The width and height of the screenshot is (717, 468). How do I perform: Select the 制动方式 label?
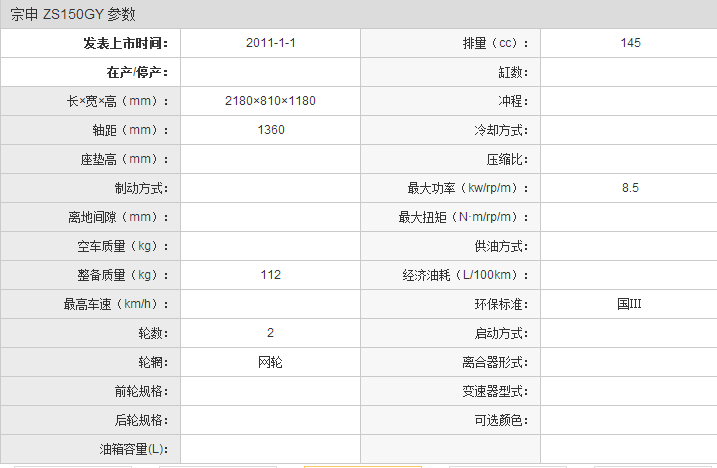[x=141, y=188]
